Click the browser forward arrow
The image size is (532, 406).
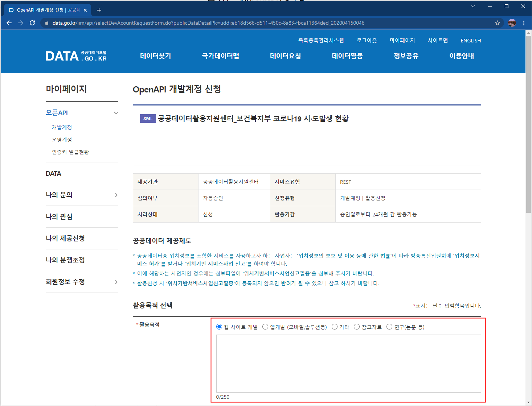tap(21, 23)
